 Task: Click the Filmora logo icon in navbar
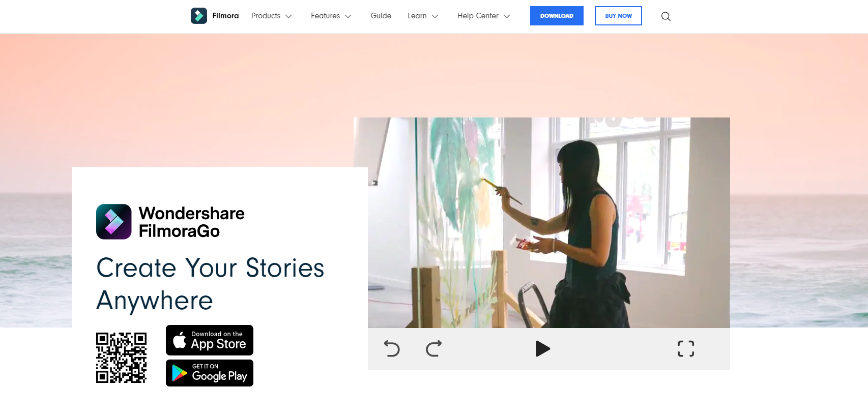tap(199, 16)
